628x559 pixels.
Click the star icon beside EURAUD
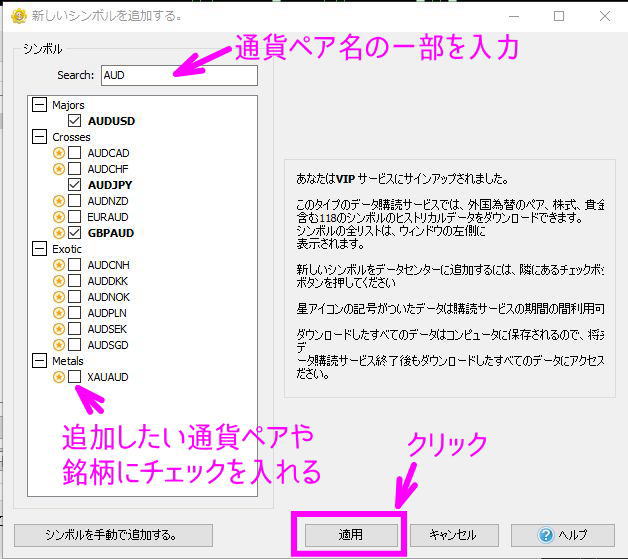pos(59,217)
